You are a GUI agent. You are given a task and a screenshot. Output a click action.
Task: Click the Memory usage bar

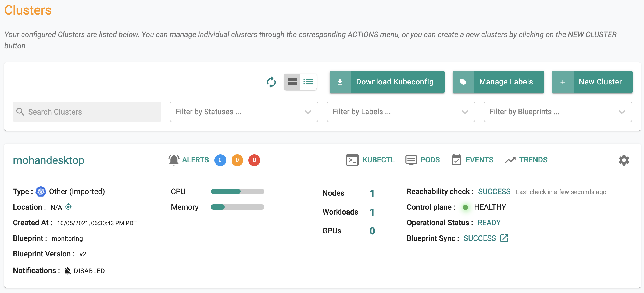coord(238,207)
